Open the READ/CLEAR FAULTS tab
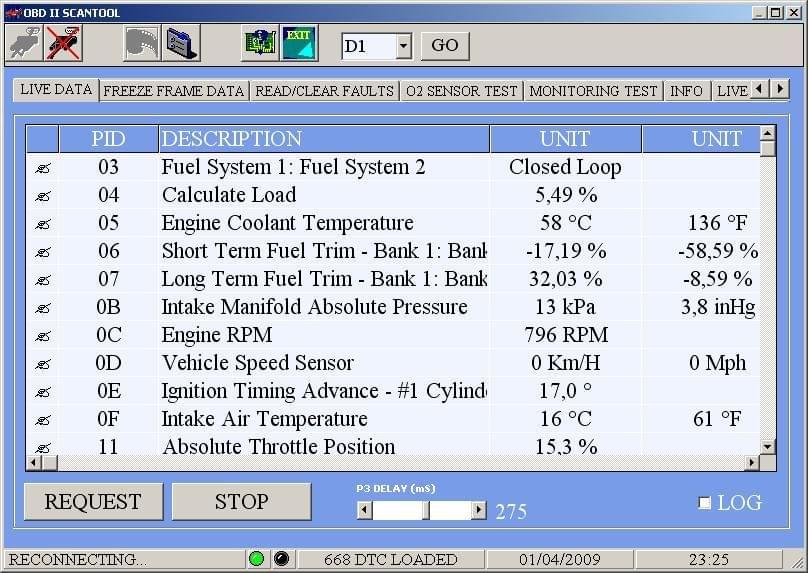Viewport: 809px width, 573px height. click(325, 91)
